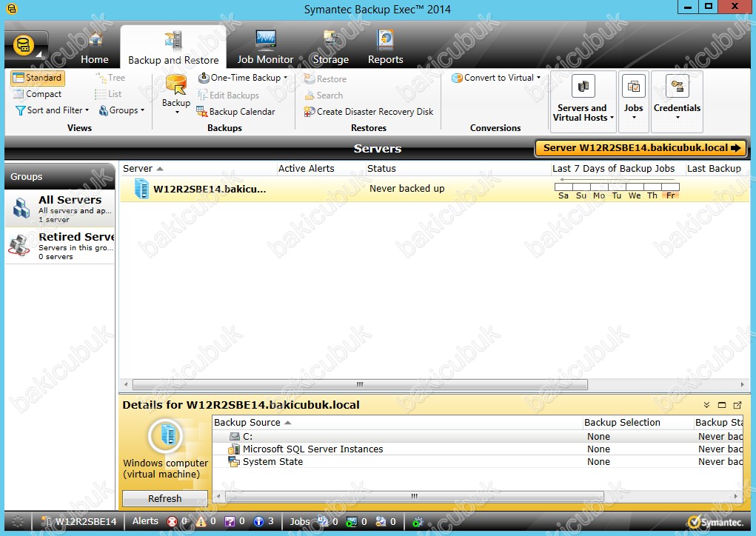
Task: Open the Jobs dropdown in ribbon
Action: click(x=634, y=101)
